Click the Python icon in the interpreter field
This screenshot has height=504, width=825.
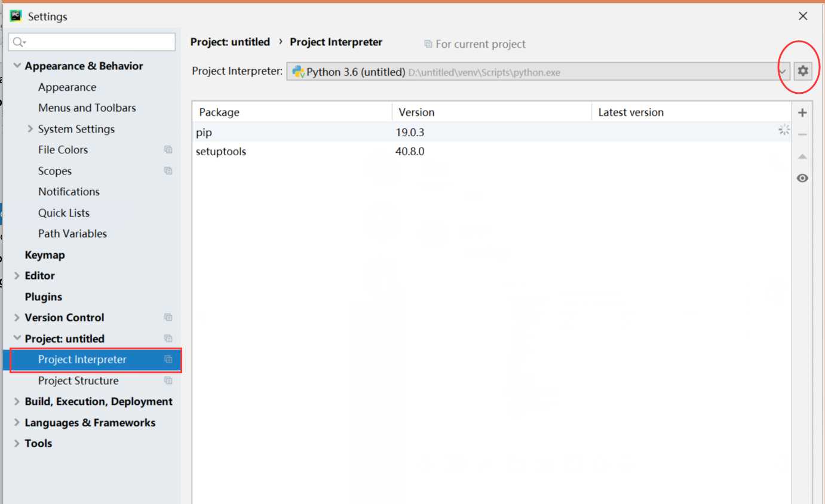(x=298, y=72)
